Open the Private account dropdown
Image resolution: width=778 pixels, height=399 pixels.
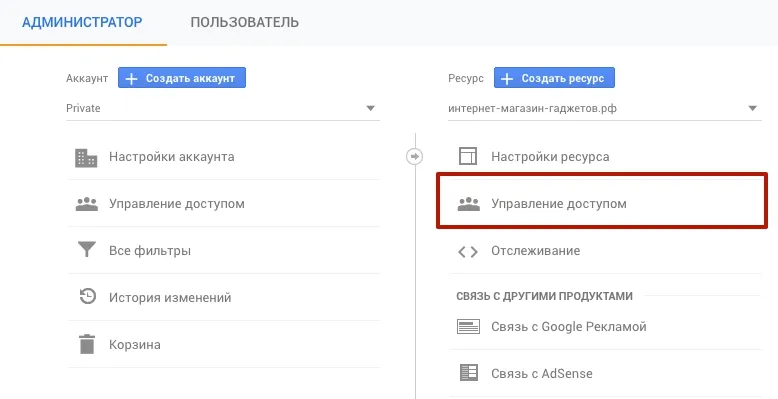(223, 108)
